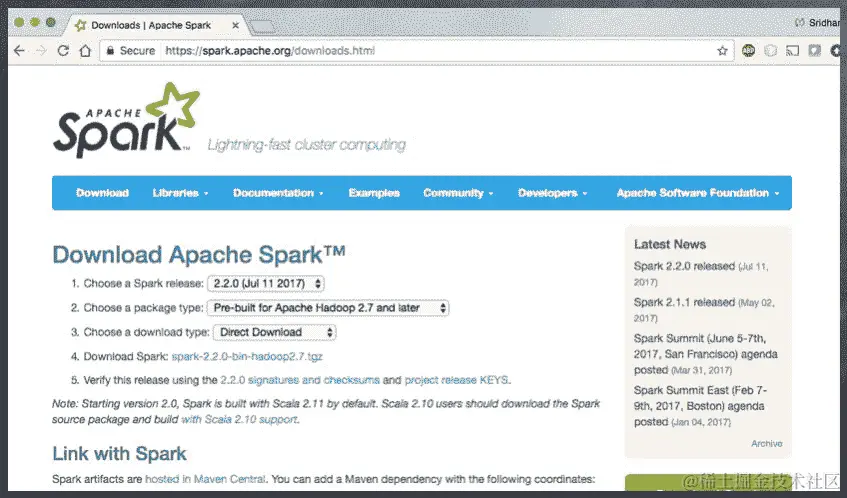Open the package type dropdown
Viewport: 847px width, 498px height.
click(x=328, y=308)
